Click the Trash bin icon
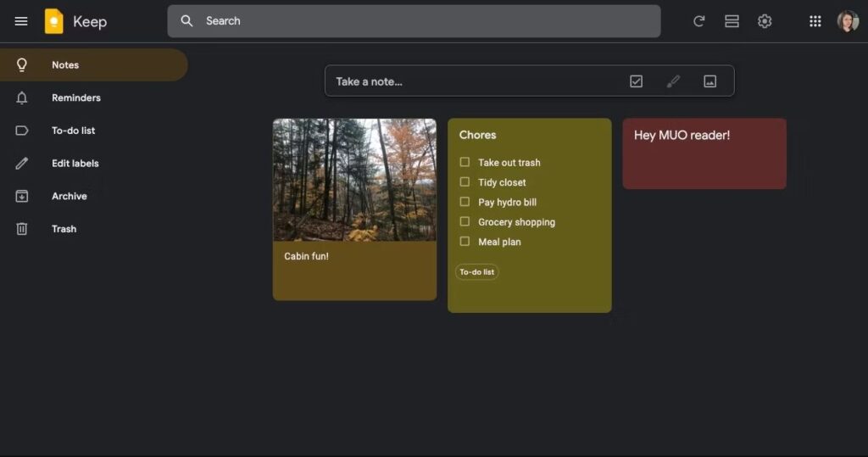868x457 pixels. (x=21, y=229)
